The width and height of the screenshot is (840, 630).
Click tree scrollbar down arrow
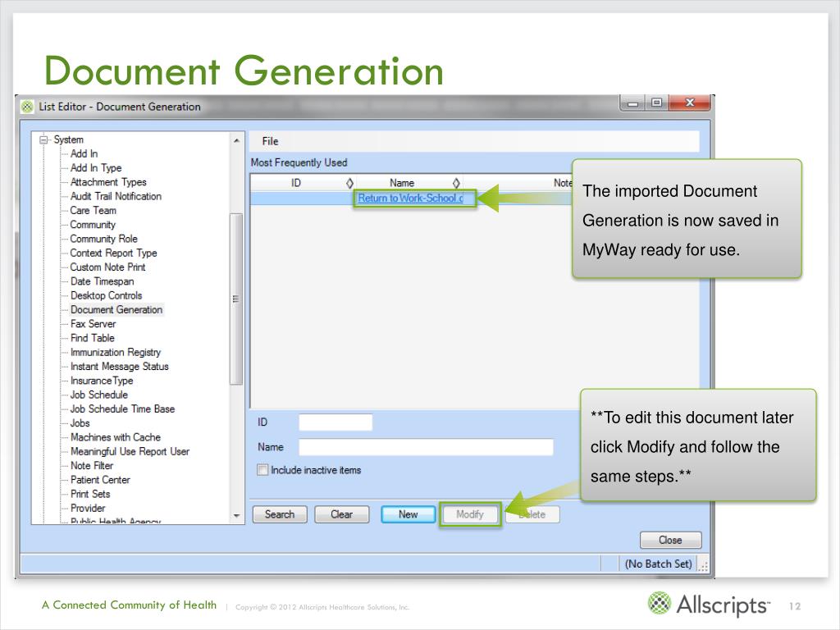[x=236, y=516]
